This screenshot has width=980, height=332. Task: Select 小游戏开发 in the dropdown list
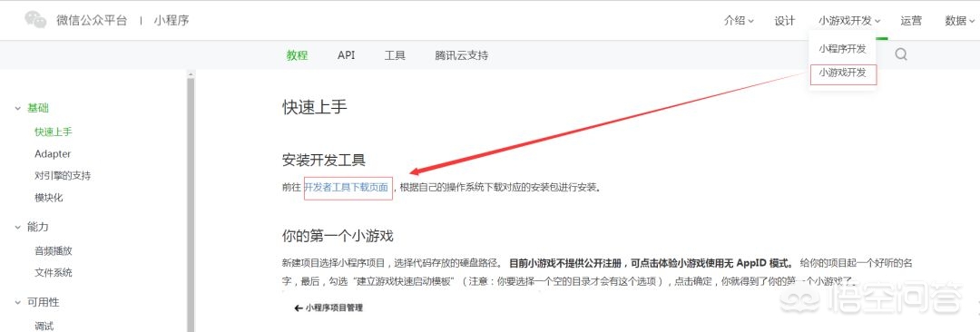point(843,73)
